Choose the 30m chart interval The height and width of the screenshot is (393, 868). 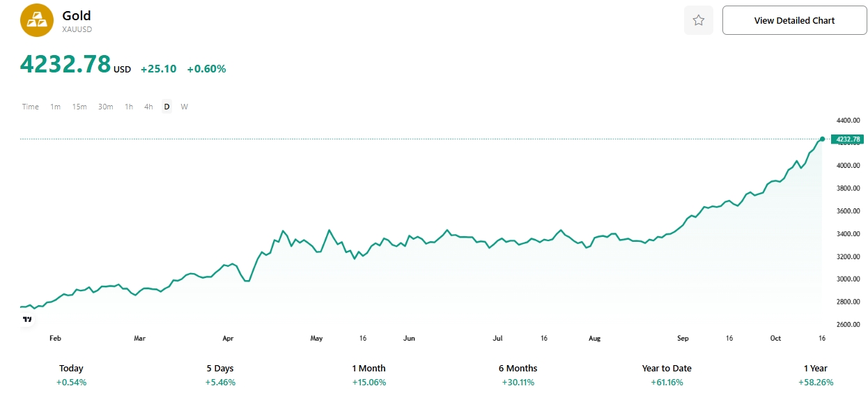105,107
